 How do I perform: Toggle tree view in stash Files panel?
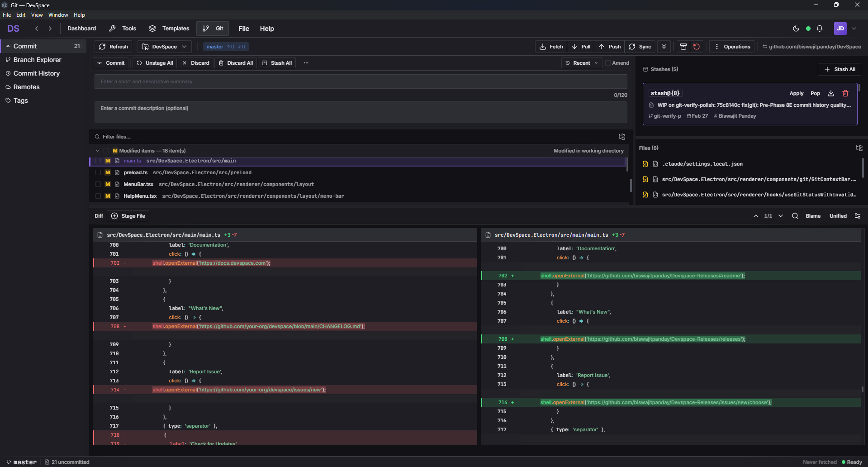859,148
